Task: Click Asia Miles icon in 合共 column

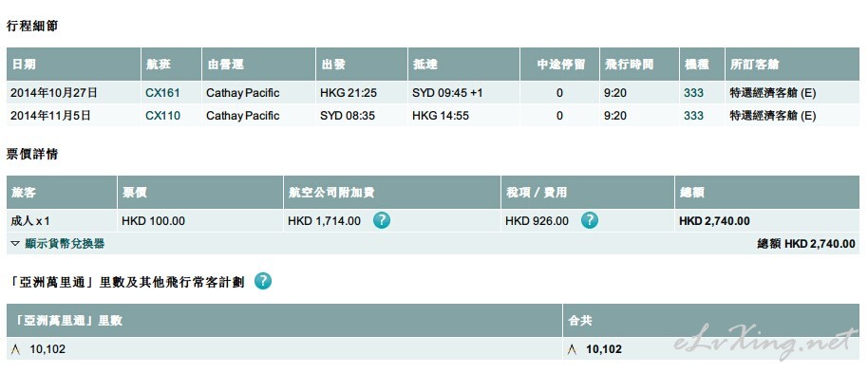Action: coord(573,350)
